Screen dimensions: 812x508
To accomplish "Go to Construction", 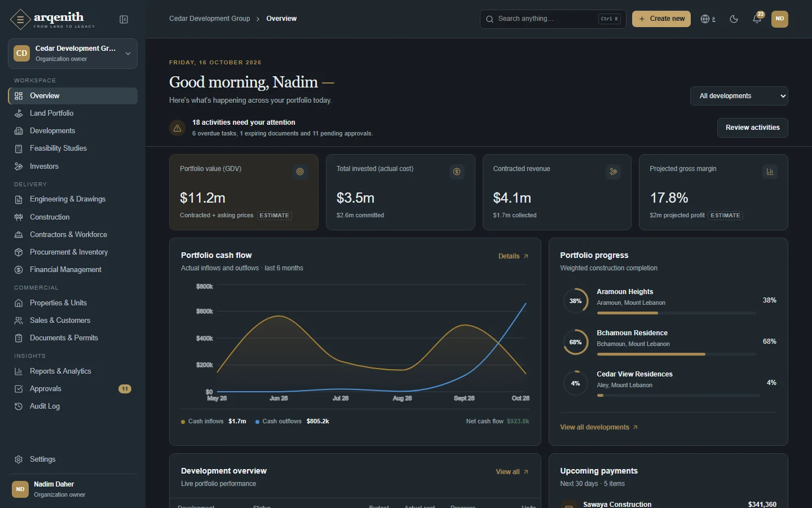I will (x=73, y=217).
